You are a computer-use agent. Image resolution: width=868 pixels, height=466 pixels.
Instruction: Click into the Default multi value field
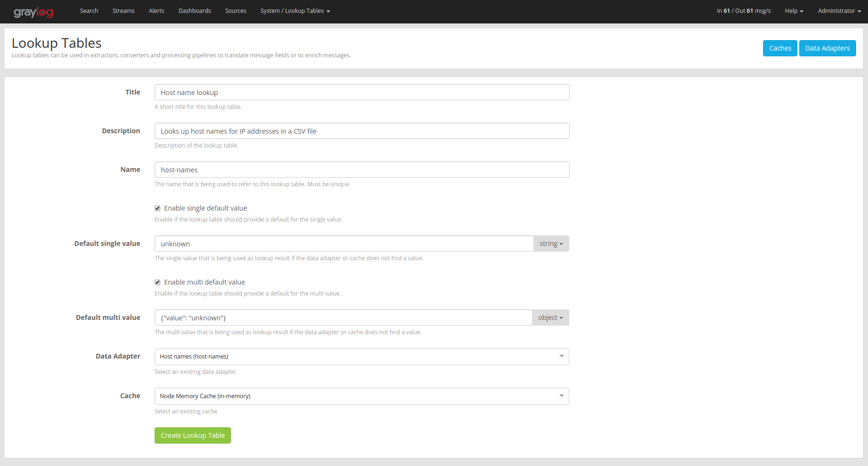tap(343, 318)
